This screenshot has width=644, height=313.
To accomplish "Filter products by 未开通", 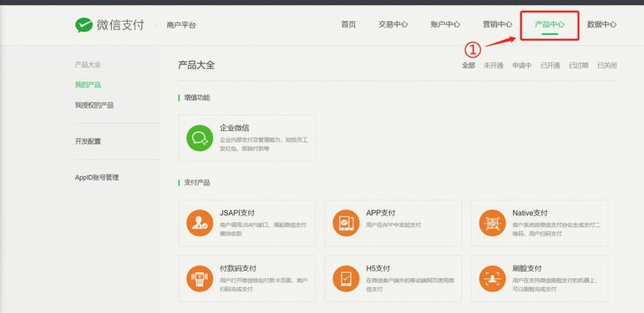I will (x=494, y=65).
